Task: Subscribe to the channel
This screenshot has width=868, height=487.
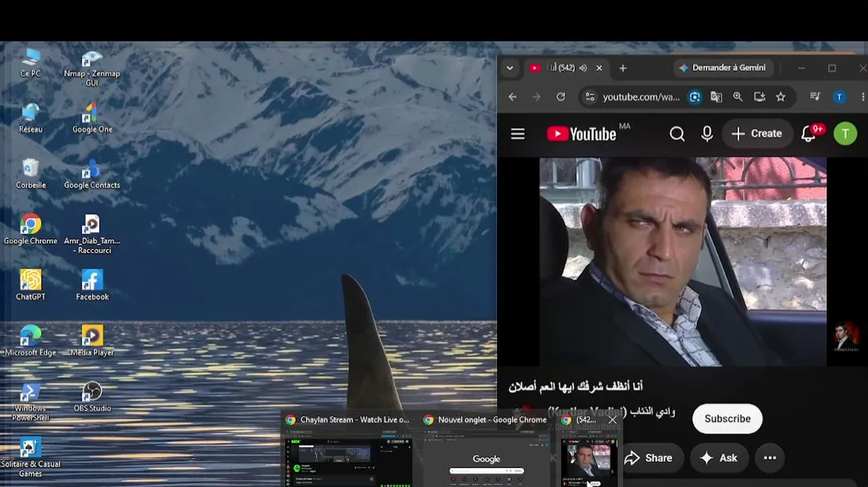Action: tap(727, 419)
